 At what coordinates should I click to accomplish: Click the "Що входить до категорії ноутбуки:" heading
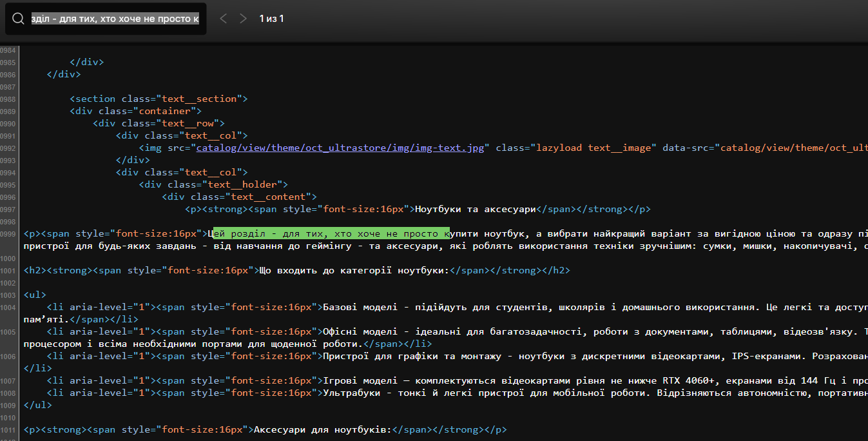(354, 270)
